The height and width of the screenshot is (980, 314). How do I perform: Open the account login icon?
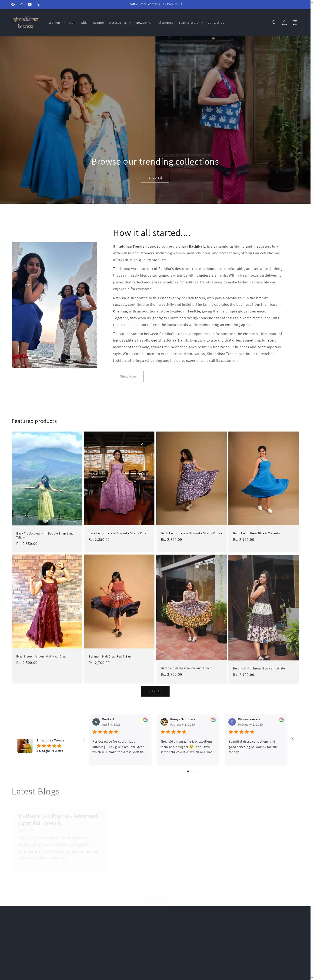(x=284, y=23)
